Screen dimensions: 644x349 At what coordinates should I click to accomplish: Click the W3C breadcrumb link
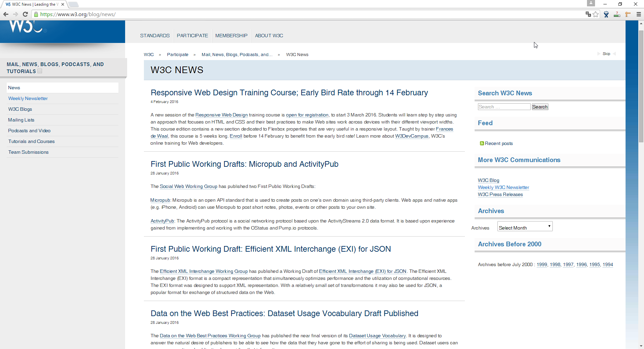[x=149, y=54]
